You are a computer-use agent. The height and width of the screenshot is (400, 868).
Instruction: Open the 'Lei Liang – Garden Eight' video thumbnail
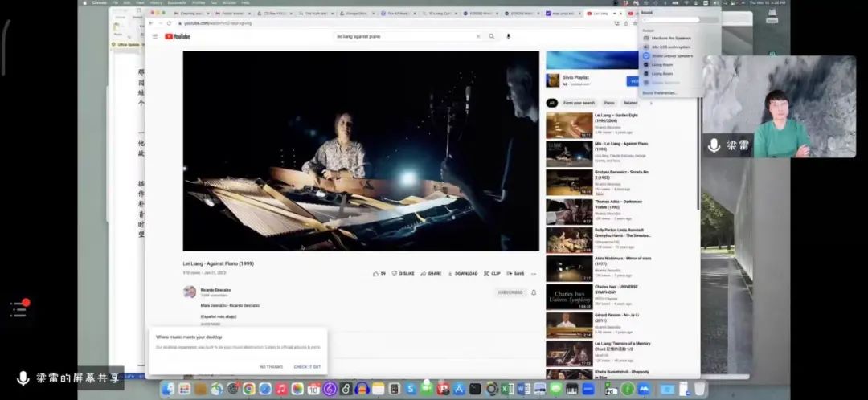coord(569,124)
